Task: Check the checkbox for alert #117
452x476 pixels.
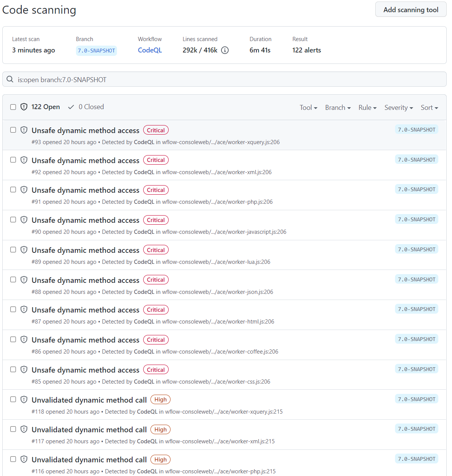Action: click(13, 429)
